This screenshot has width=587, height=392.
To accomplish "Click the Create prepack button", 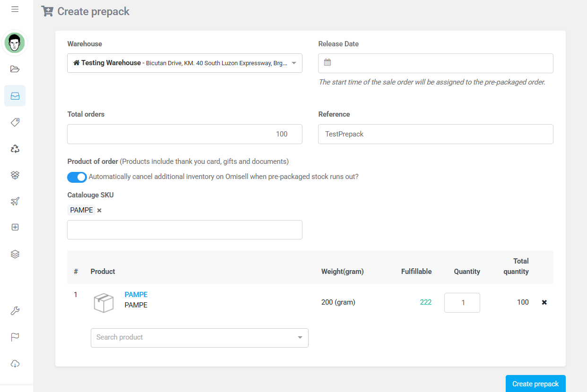I will coord(535,384).
